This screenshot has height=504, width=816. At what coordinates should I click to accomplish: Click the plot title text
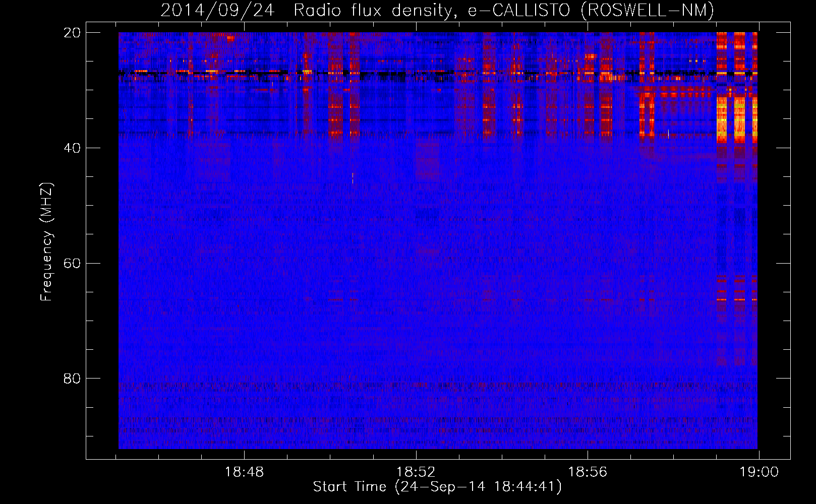click(437, 10)
